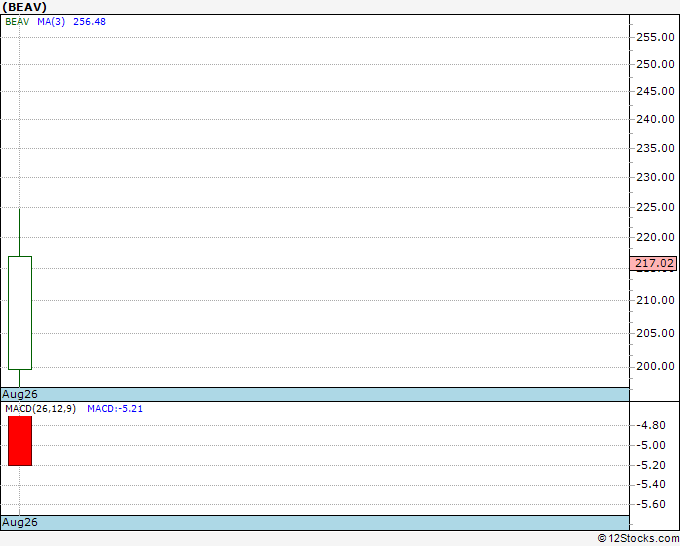Click the moving average value 256.48
This screenshot has height=546, width=680.
(x=89, y=22)
